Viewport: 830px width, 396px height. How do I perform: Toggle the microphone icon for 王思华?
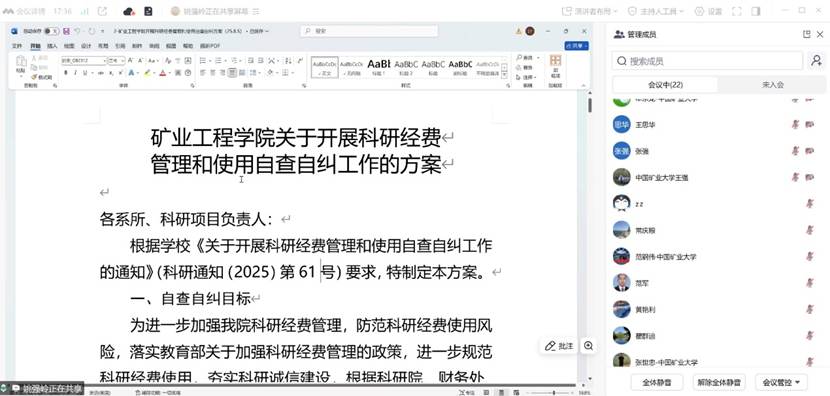795,124
